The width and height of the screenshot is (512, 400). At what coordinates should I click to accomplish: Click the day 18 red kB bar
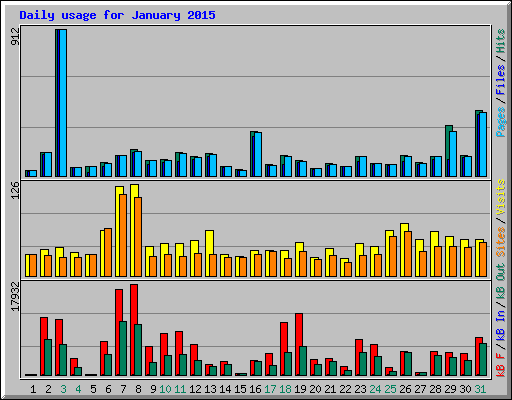pos(284,349)
